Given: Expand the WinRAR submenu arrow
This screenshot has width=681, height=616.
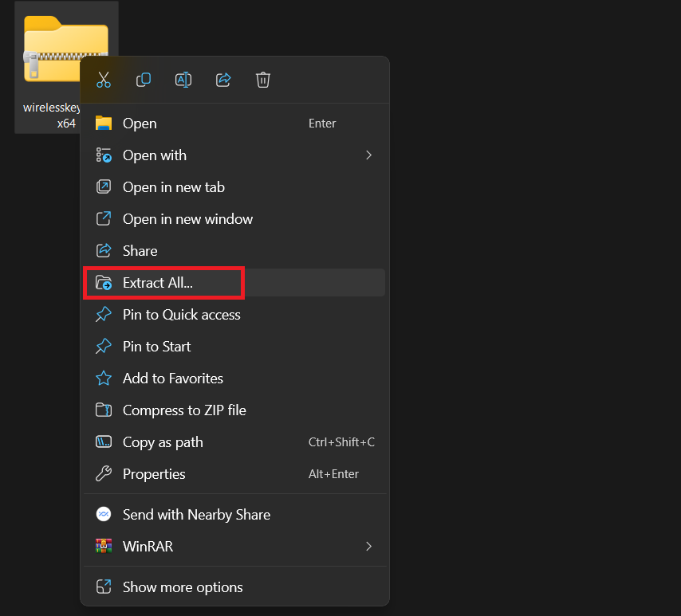Looking at the screenshot, I should pos(368,547).
